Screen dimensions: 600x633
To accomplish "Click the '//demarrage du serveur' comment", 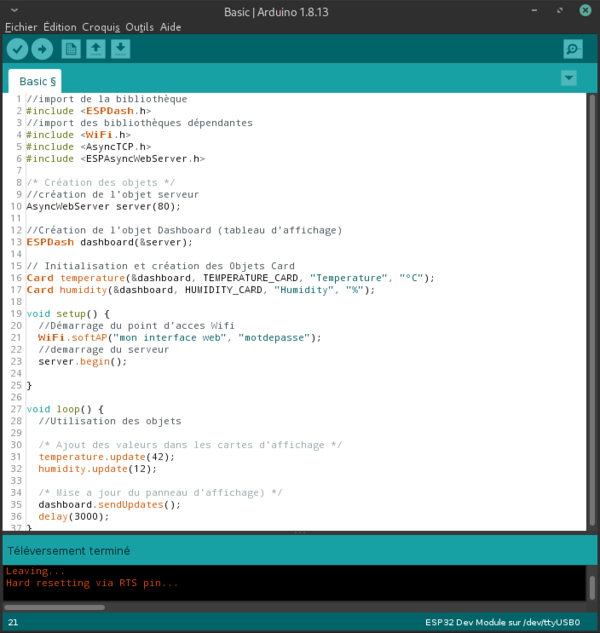I will pos(104,350).
